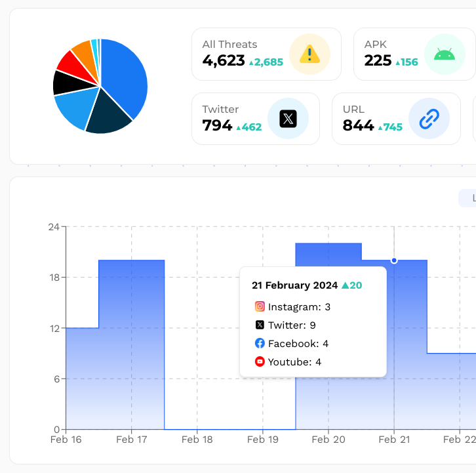
Task: Select the dark navy pie chart slice
Action: (x=107, y=116)
